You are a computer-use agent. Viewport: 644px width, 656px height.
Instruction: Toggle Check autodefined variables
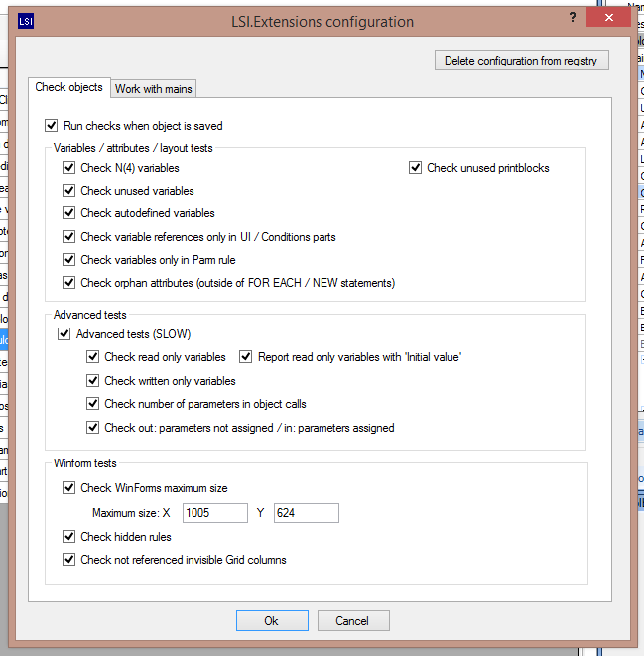coord(69,213)
